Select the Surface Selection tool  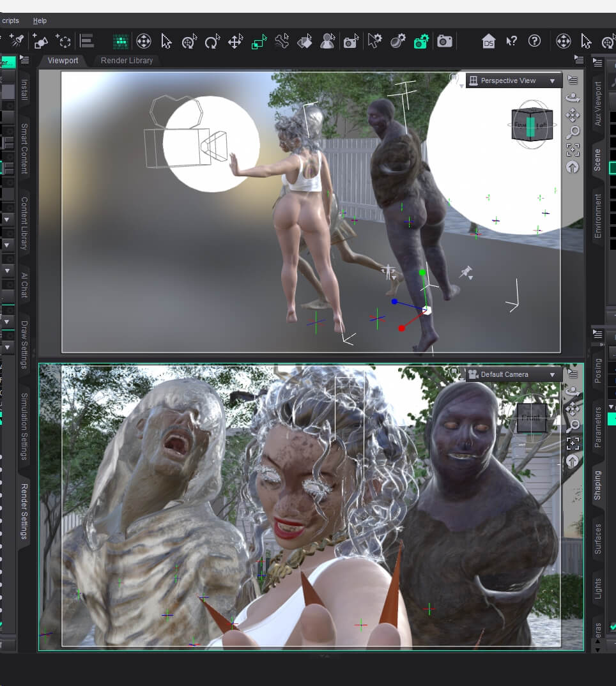pos(305,41)
